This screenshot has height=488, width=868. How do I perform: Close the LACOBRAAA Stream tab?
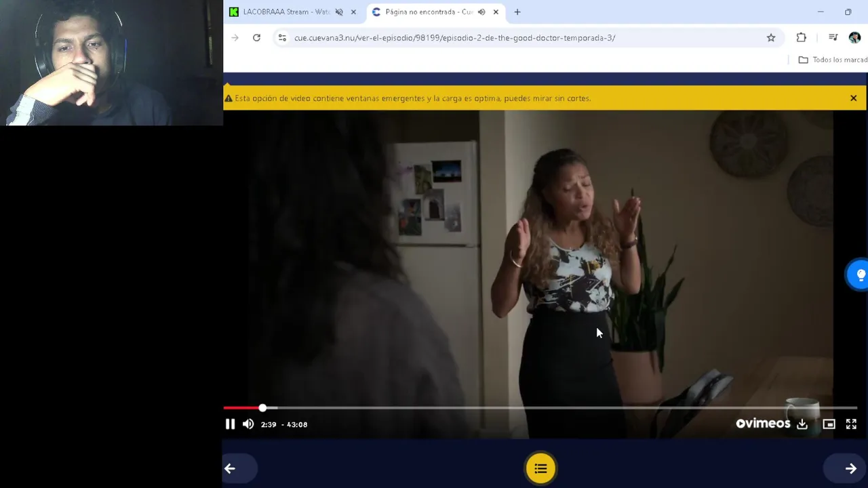(353, 12)
